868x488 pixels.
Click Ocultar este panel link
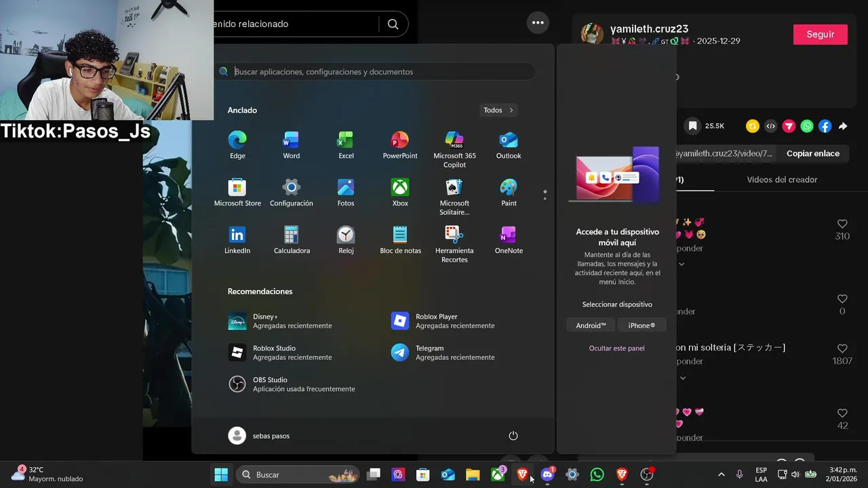(616, 348)
